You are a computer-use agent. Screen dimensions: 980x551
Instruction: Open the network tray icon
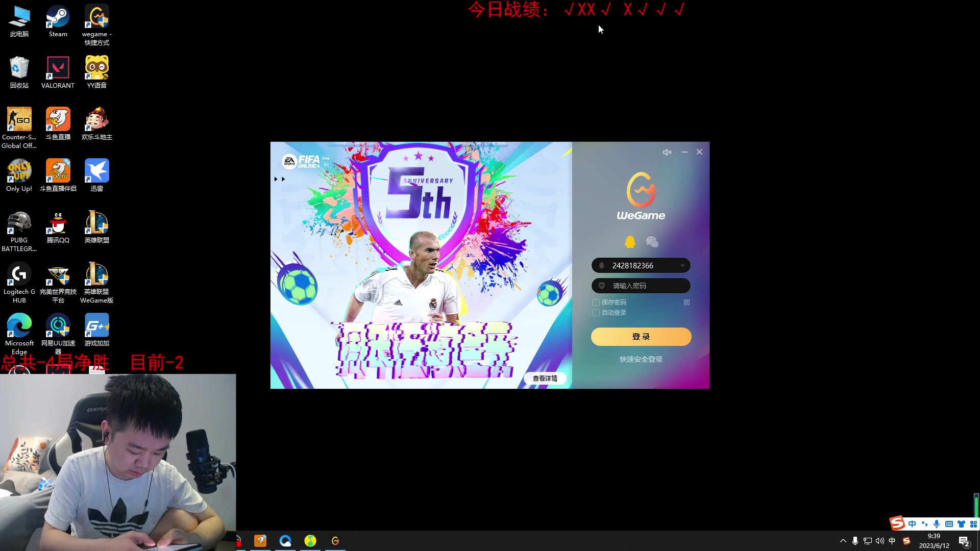(867, 541)
